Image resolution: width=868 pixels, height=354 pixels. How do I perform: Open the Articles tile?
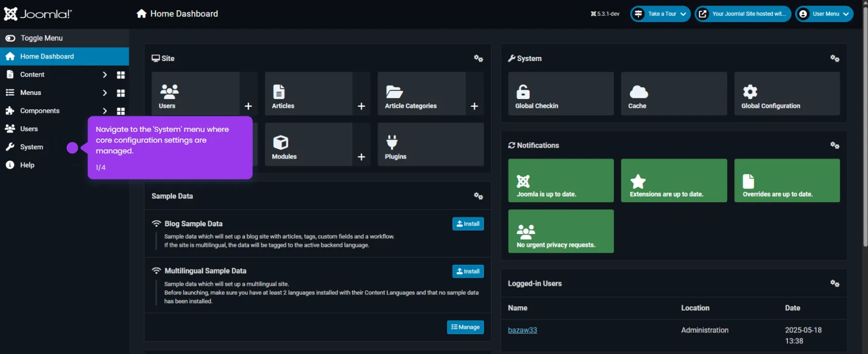click(308, 93)
